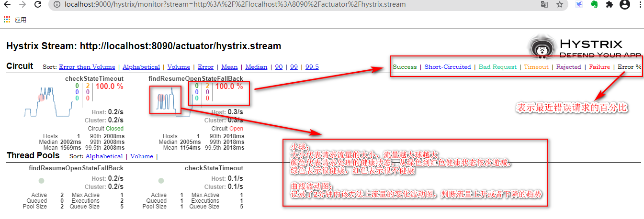Sort circuits by Volume
The height and width of the screenshot is (219, 644).
pyautogui.click(x=179, y=67)
